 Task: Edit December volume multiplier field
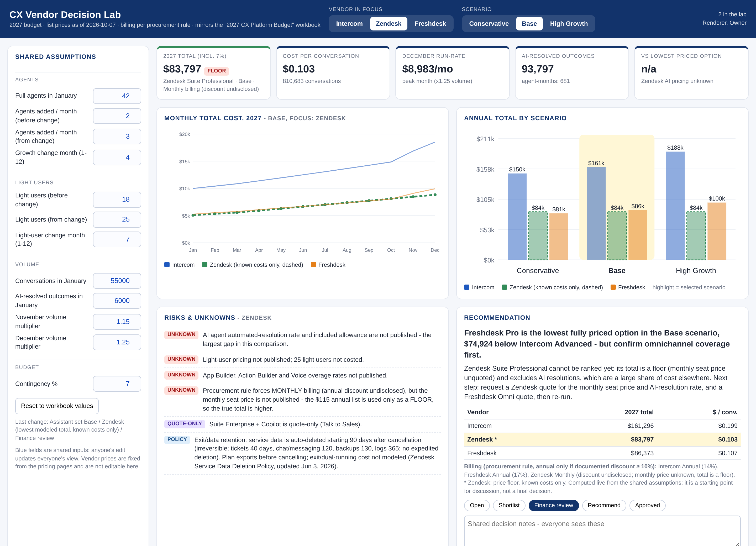tap(117, 342)
